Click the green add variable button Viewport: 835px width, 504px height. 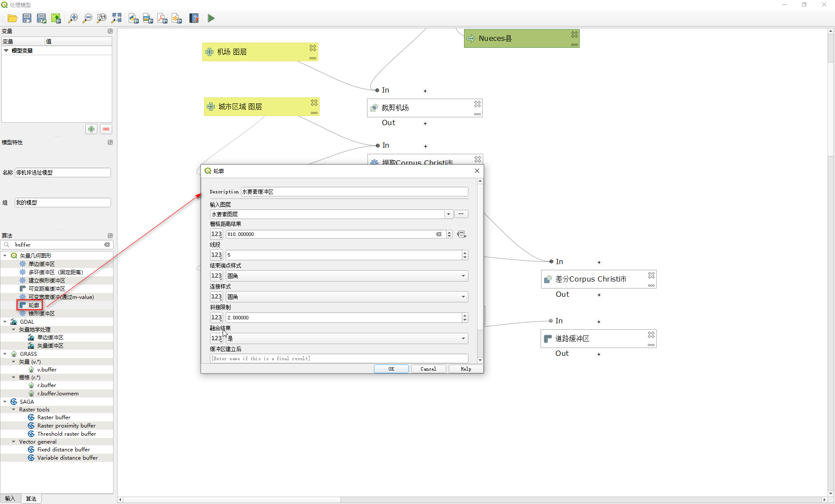pyautogui.click(x=91, y=129)
